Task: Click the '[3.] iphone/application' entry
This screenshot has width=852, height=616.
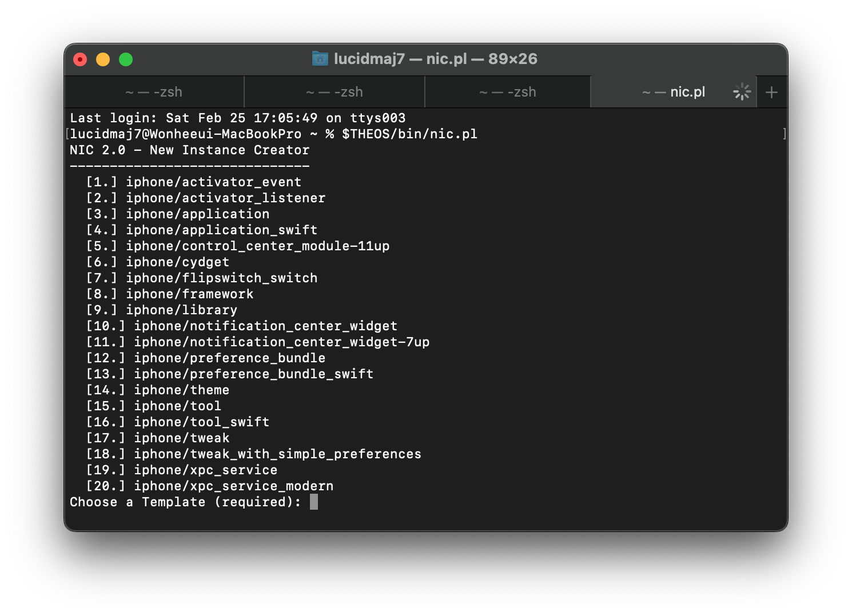Action: pos(178,214)
